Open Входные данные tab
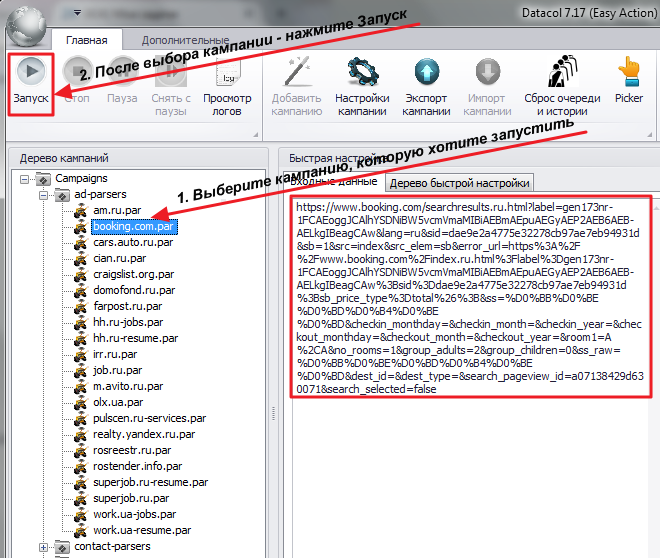Image resolution: width=660 pixels, height=558 pixels. pyautogui.click(x=334, y=181)
